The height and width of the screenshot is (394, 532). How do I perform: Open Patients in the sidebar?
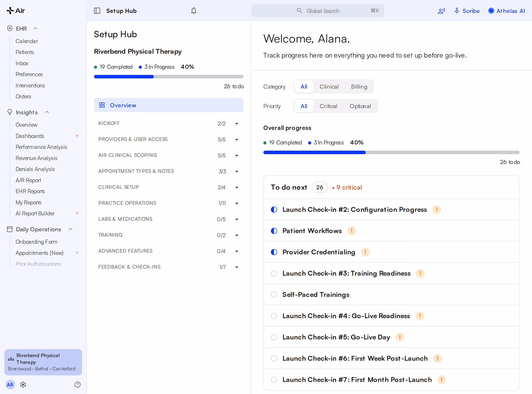[25, 52]
